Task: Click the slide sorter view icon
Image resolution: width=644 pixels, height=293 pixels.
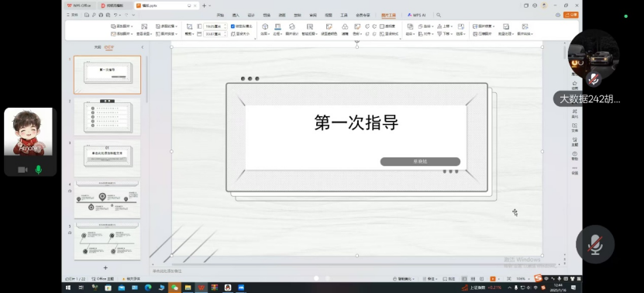Action: coord(473,278)
